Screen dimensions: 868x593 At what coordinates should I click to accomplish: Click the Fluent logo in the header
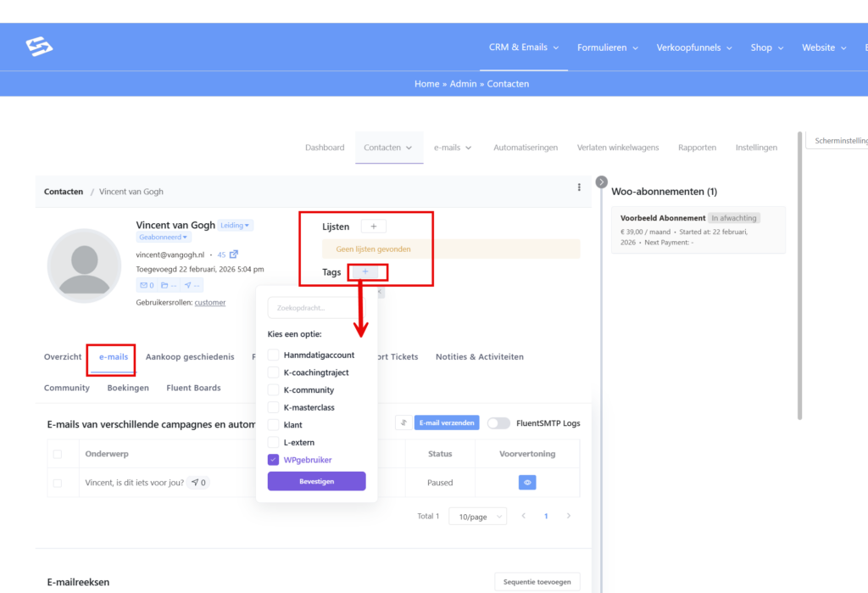(x=39, y=47)
